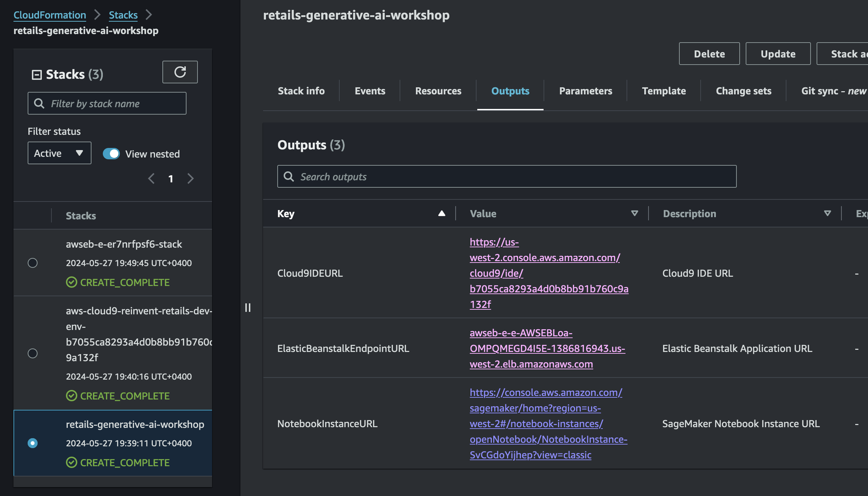Click the Description column sort arrow

click(x=827, y=213)
